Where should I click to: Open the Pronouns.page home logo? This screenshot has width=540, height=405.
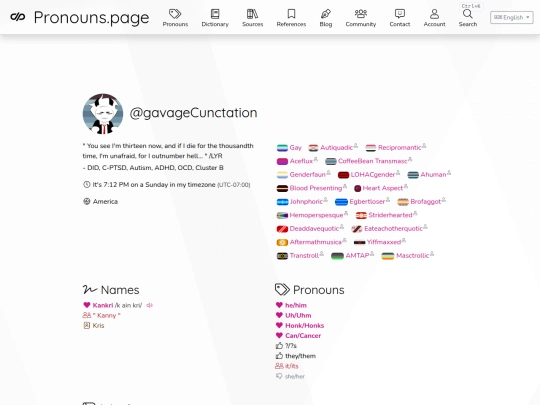click(x=80, y=17)
